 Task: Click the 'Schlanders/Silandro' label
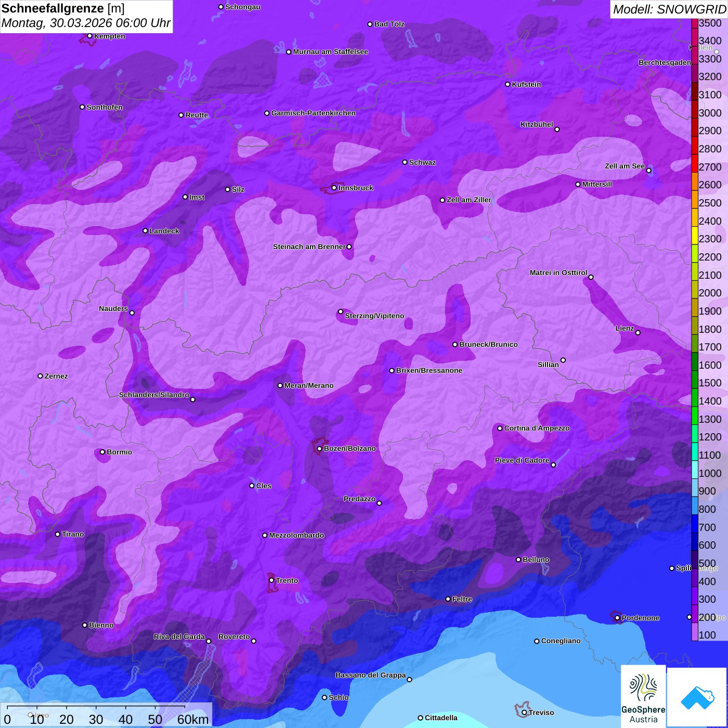tap(154, 395)
